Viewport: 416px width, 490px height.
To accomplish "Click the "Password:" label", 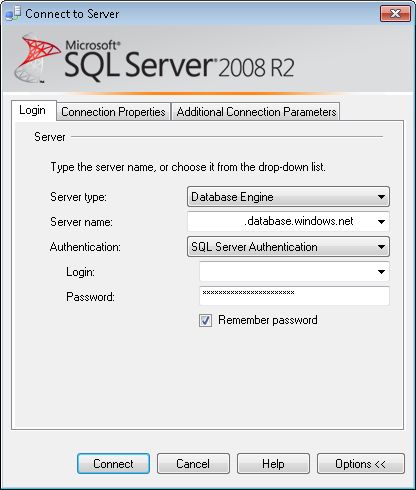I will pos(90,297).
